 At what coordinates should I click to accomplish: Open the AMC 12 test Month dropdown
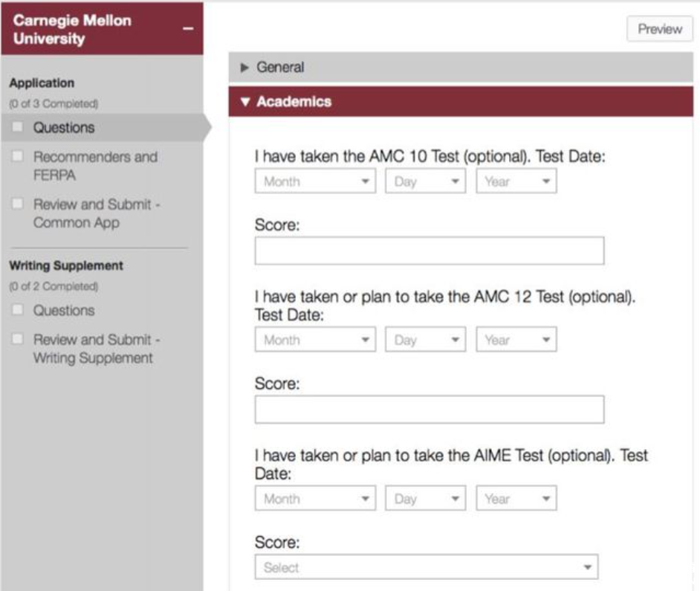[315, 340]
